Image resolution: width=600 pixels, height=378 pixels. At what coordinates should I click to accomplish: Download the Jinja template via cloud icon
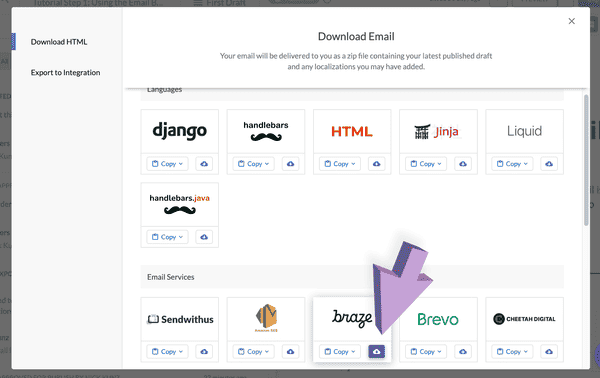tap(463, 164)
